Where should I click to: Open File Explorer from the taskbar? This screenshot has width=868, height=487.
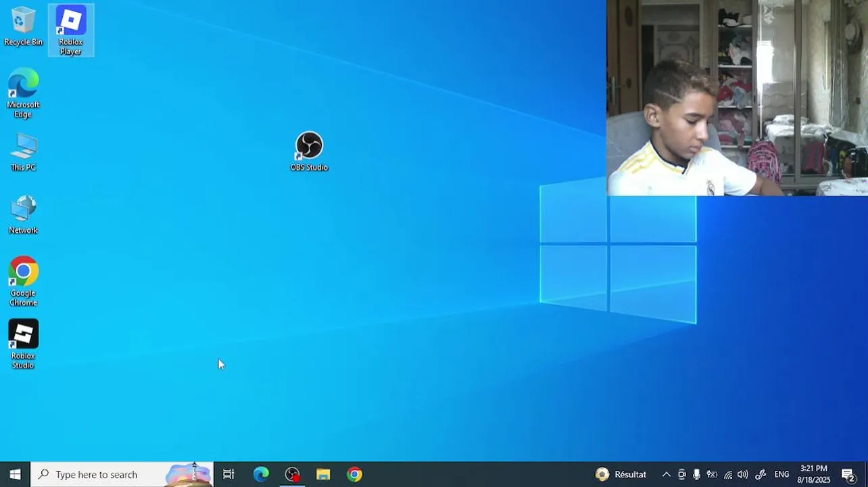click(323, 474)
